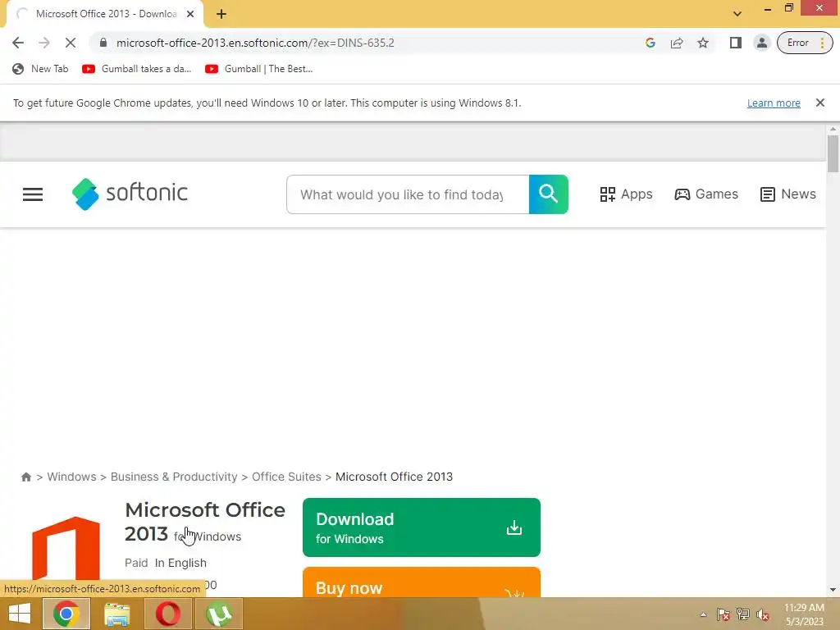The height and width of the screenshot is (630, 840).
Task: Open the tab search dropdown arrow
Action: (x=737, y=14)
